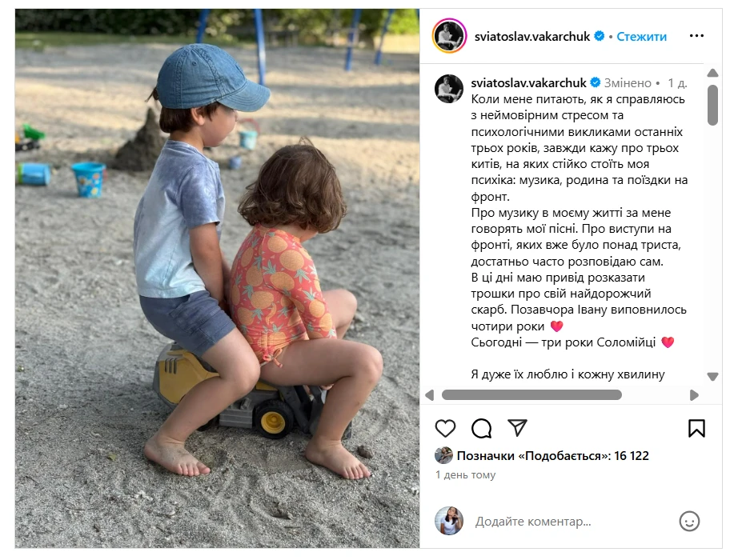Screen dimensions: 738x560
Task: Open sviatoslav.vakarchuk profile link in header
Action: pyautogui.click(x=531, y=36)
